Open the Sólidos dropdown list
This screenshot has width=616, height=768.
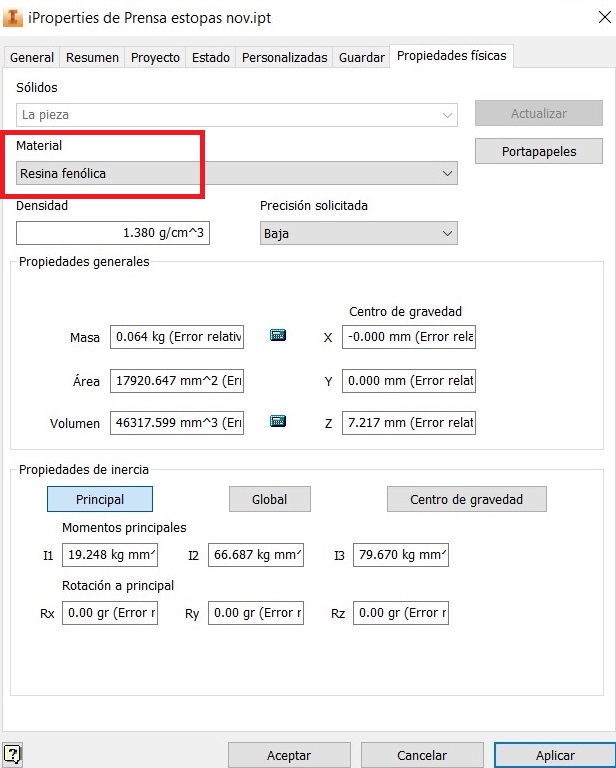[x=236, y=115]
